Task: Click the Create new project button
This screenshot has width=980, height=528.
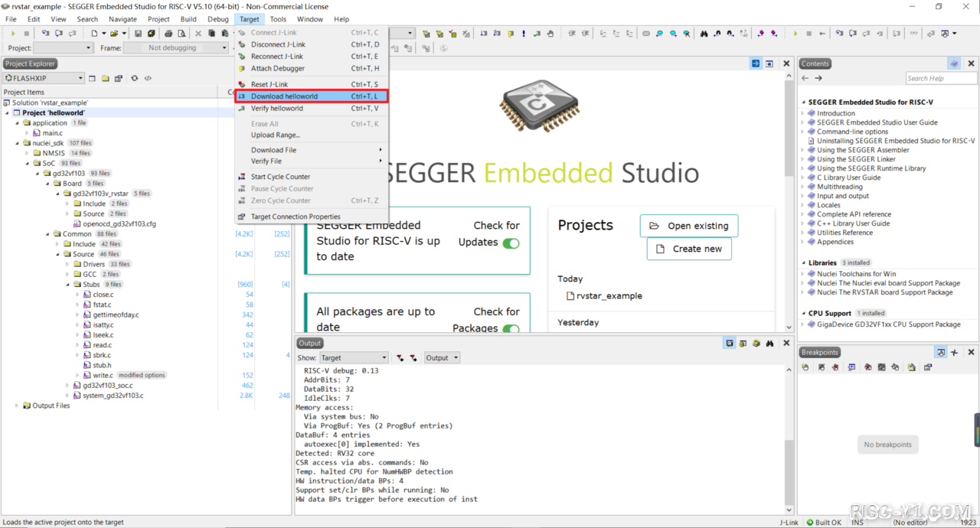Action: 689,249
